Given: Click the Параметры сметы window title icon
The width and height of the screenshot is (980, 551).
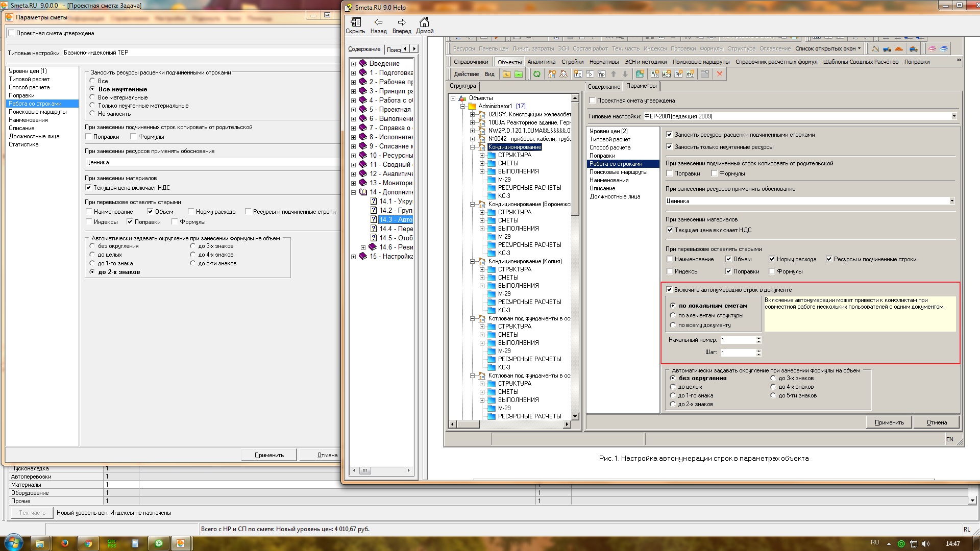Looking at the screenshot, I should tap(9, 17).
